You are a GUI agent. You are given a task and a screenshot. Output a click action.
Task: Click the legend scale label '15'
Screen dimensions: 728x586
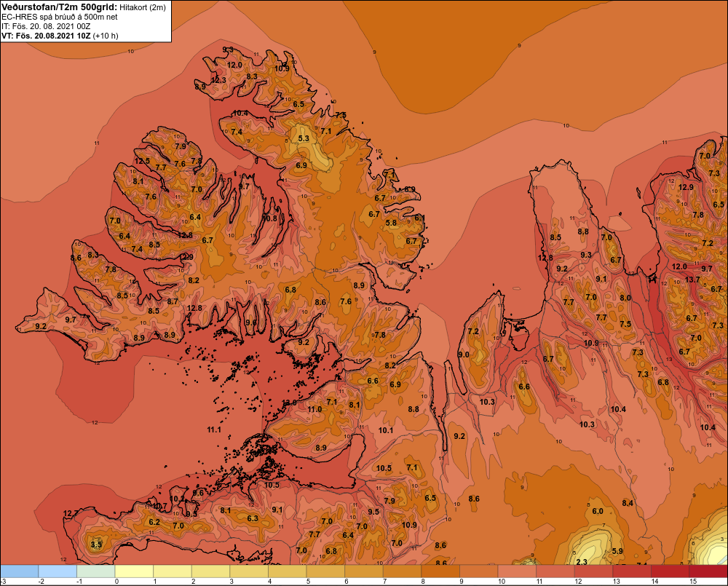(693, 582)
